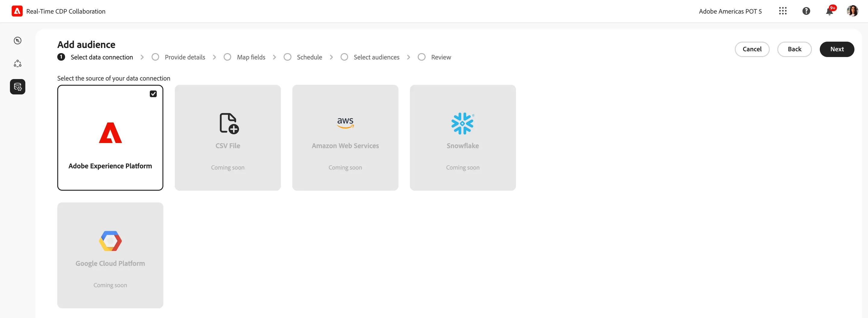Click the step 1 number badge
The image size is (868, 318).
[x=61, y=57]
